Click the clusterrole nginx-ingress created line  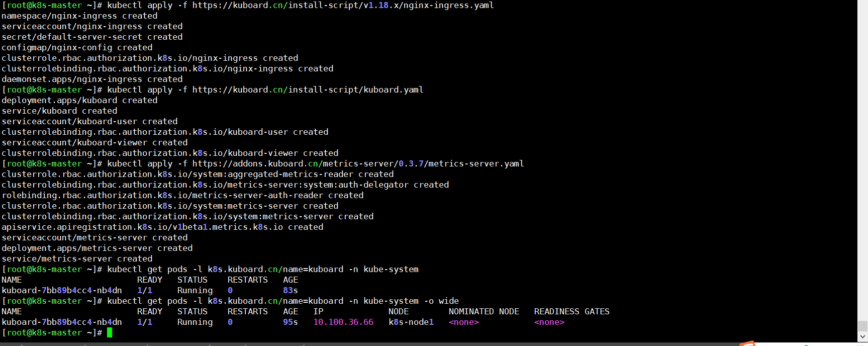click(x=150, y=58)
